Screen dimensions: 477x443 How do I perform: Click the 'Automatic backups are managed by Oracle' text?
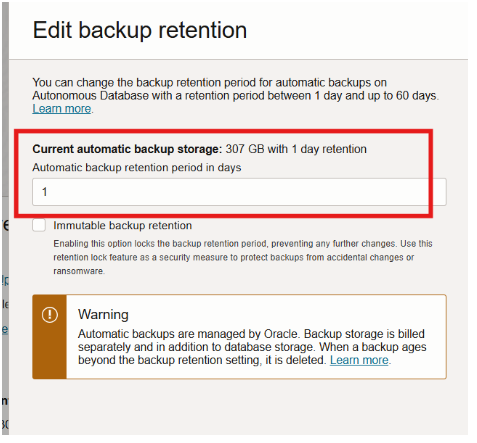point(188,334)
